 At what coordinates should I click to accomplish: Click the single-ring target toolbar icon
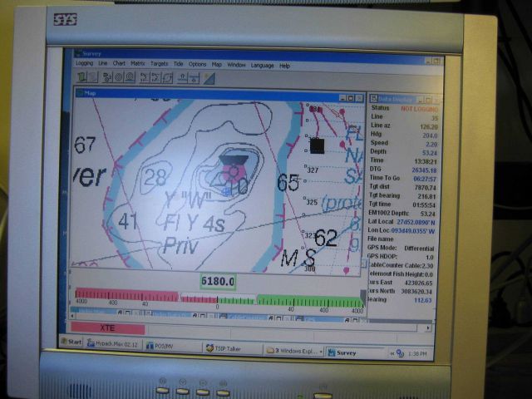118,77
